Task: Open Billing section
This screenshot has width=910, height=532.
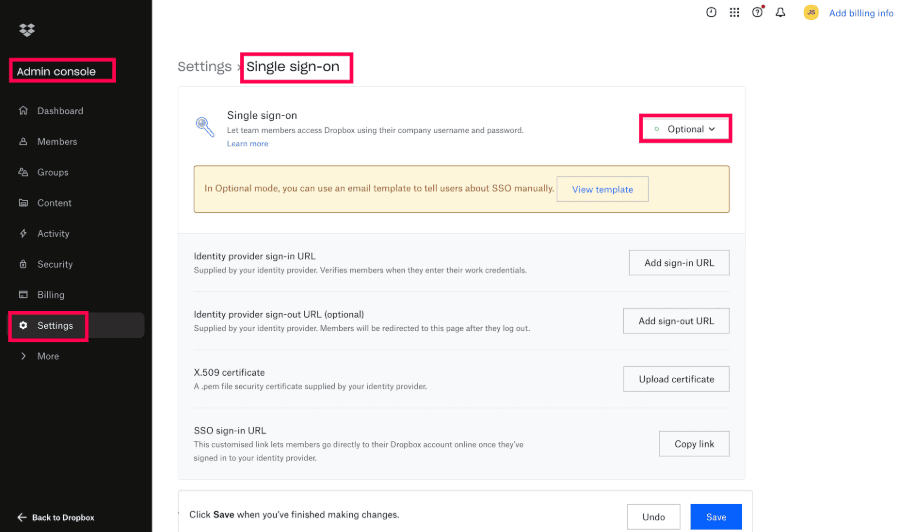Action: point(51,295)
